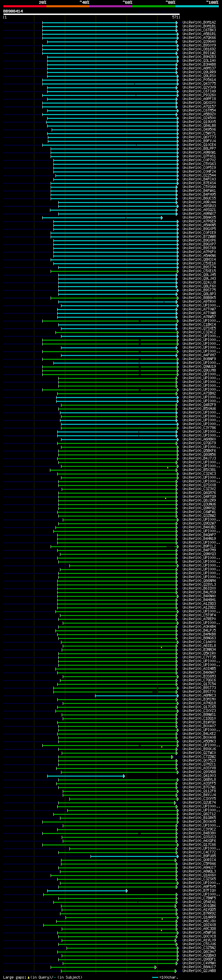
Task: Select the UniRef100_C6TBK3 label
Action: point(199,30)
